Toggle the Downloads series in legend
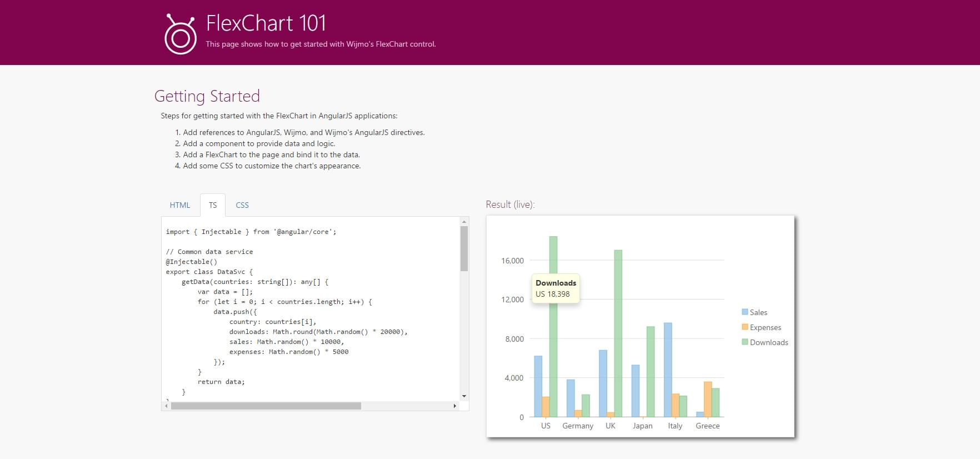This screenshot has width=980, height=459. click(768, 342)
